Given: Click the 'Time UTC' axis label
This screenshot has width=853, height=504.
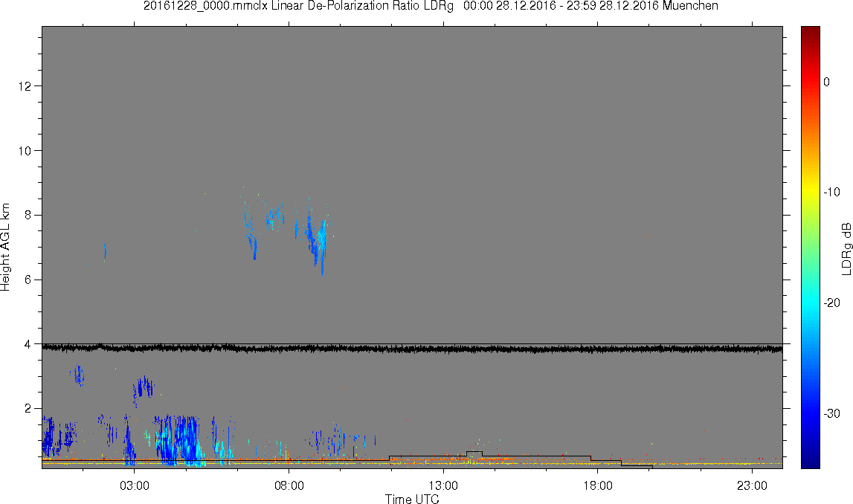Looking at the screenshot, I should (412, 499).
